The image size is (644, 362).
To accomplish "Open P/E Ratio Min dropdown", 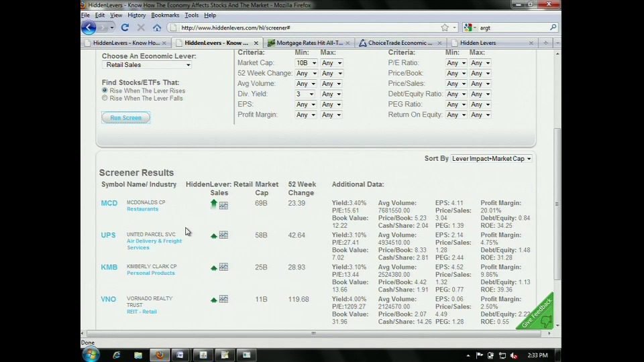I will pos(456,63).
